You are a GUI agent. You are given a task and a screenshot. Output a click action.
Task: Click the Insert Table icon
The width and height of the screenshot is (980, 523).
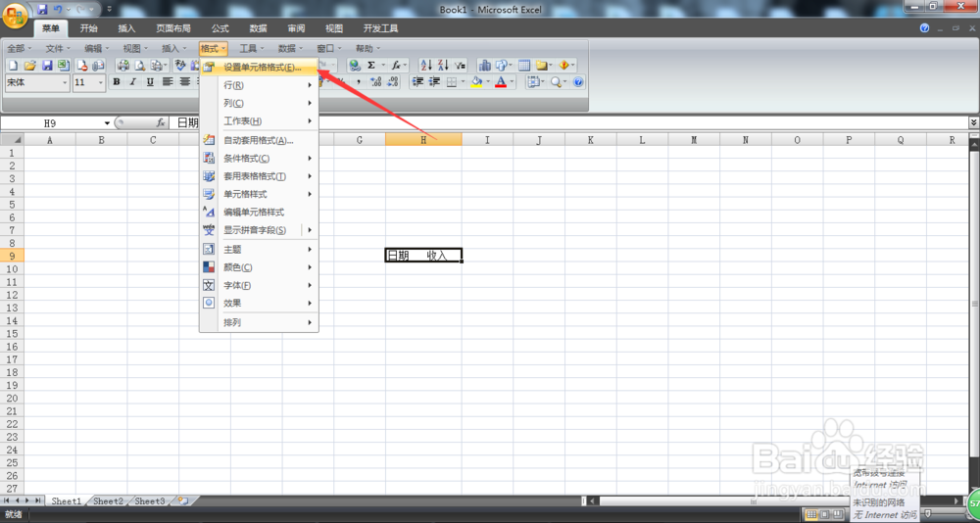coord(524,65)
